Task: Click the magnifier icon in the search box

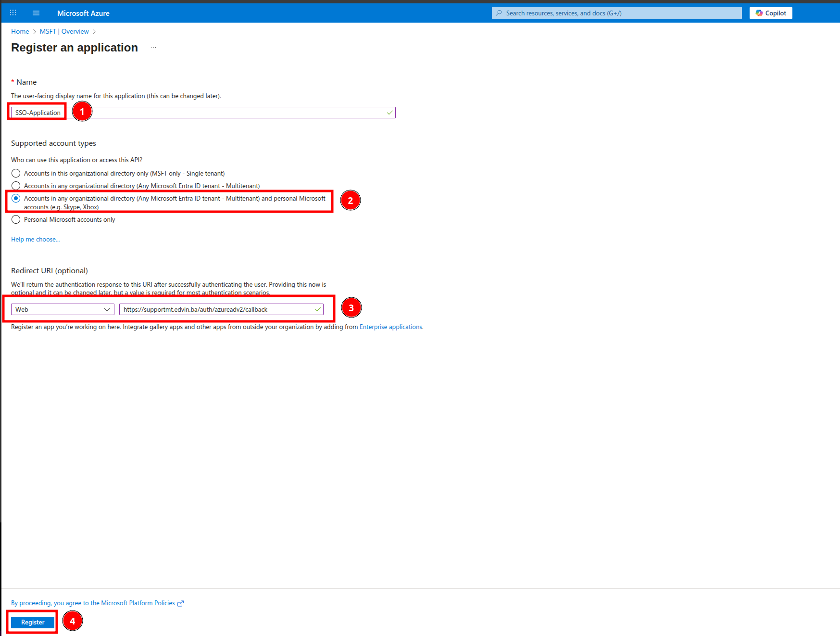Action: (x=499, y=13)
